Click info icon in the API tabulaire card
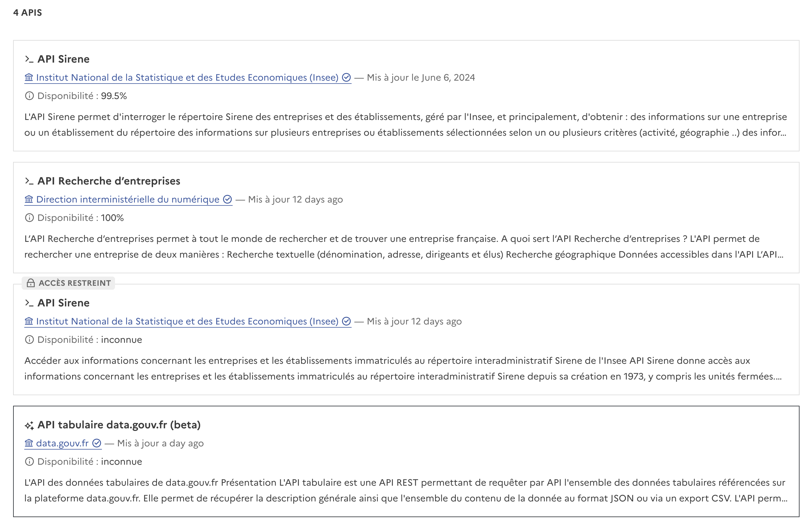 pos(29,462)
